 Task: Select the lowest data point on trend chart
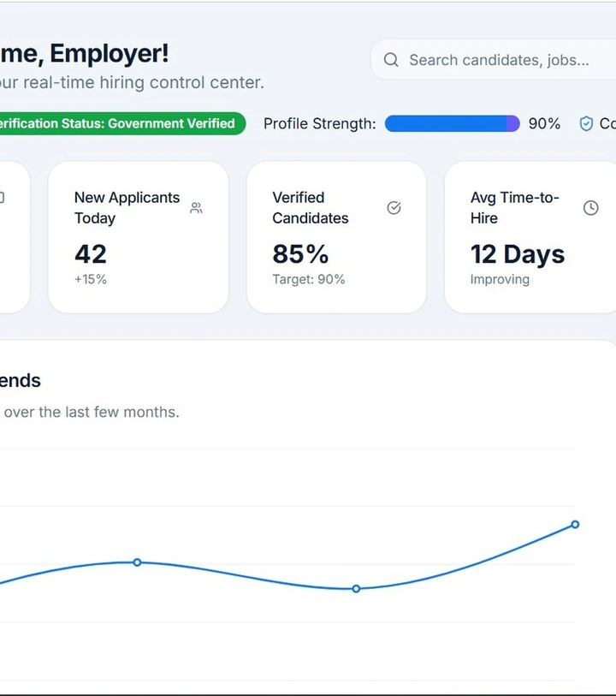(x=356, y=589)
